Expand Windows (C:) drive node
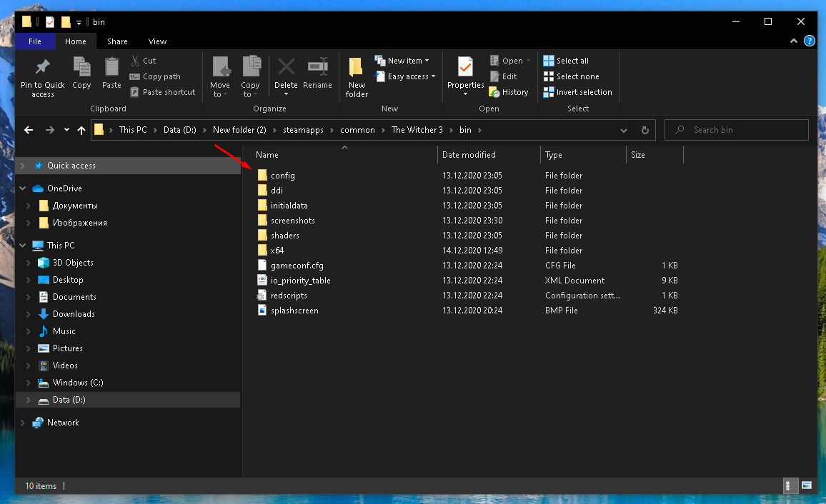This screenshot has width=826, height=504. point(29,383)
